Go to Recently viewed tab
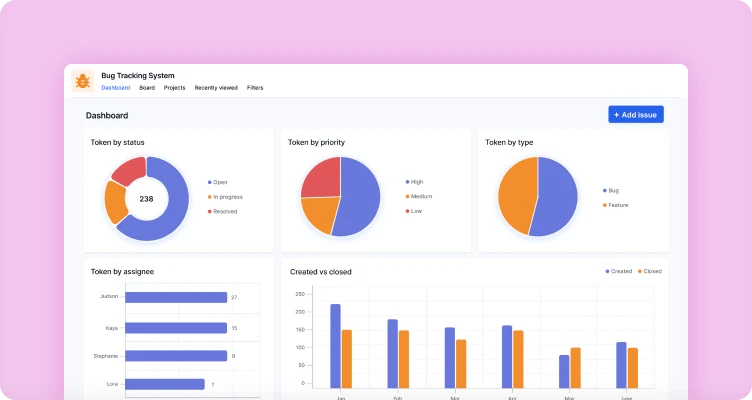The height and width of the screenshot is (400, 752). point(216,88)
